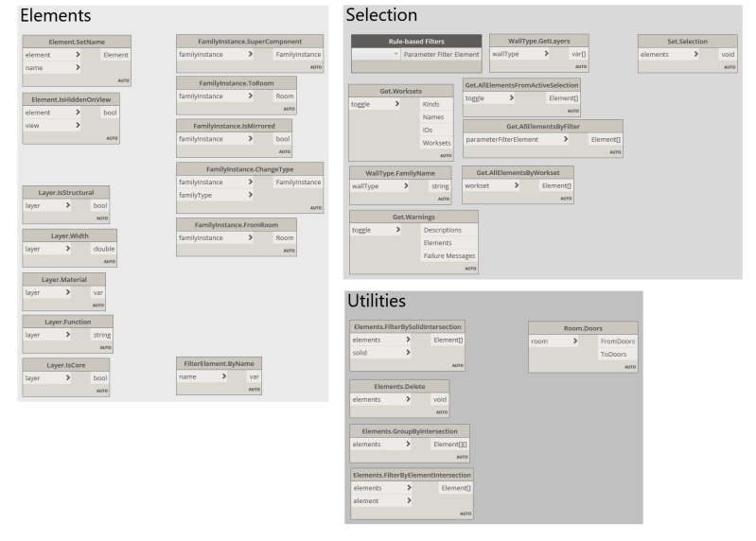Click the name input of FilterElement.ByName

pyautogui.click(x=202, y=376)
